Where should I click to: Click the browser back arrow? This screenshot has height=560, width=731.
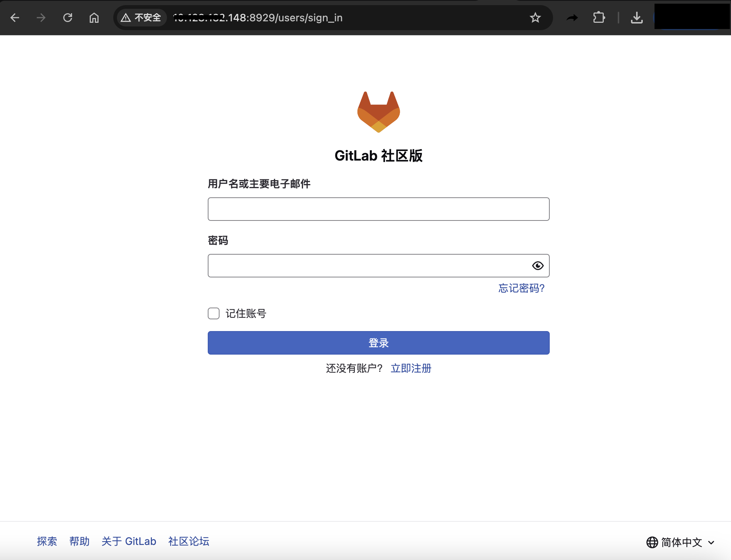click(15, 18)
